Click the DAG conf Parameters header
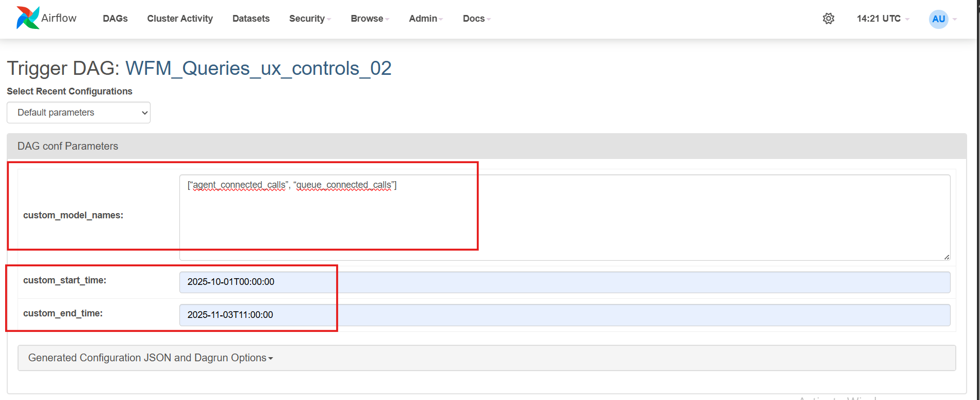 tap(68, 146)
